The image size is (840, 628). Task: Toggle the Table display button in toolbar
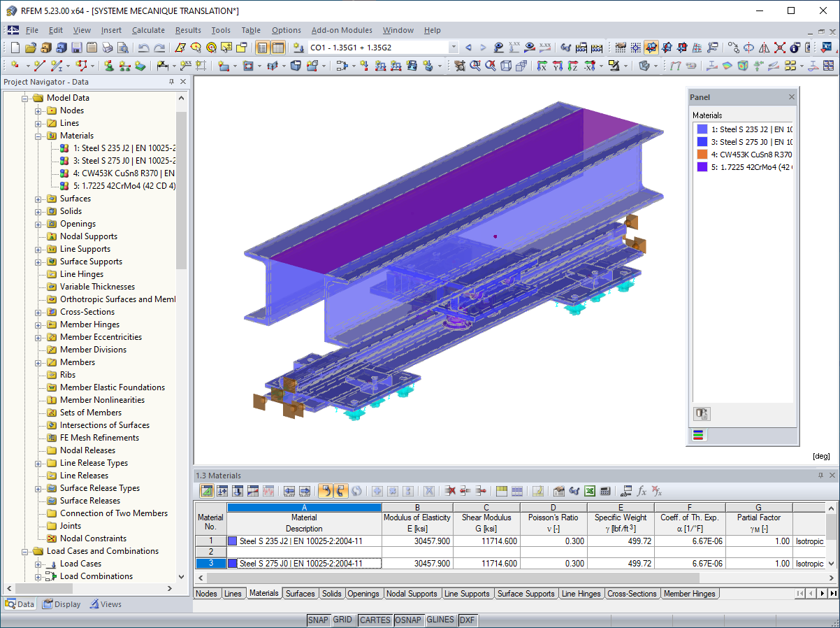pos(277,48)
